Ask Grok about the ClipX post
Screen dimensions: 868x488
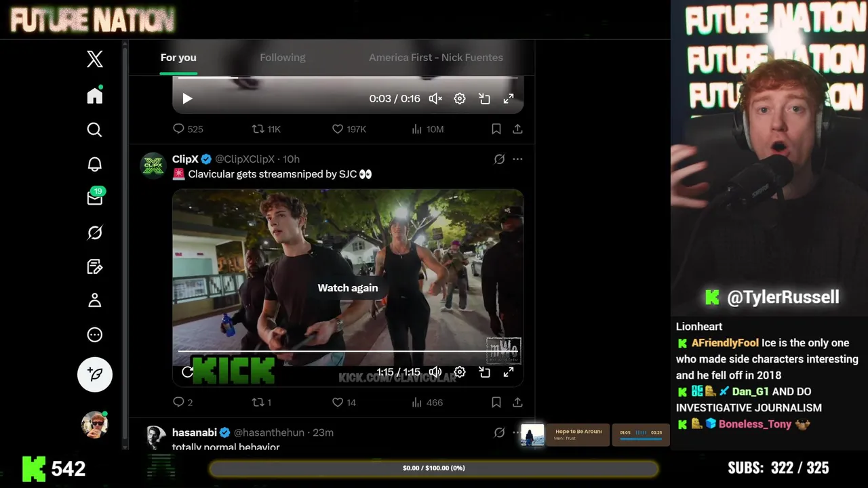pyautogui.click(x=499, y=159)
